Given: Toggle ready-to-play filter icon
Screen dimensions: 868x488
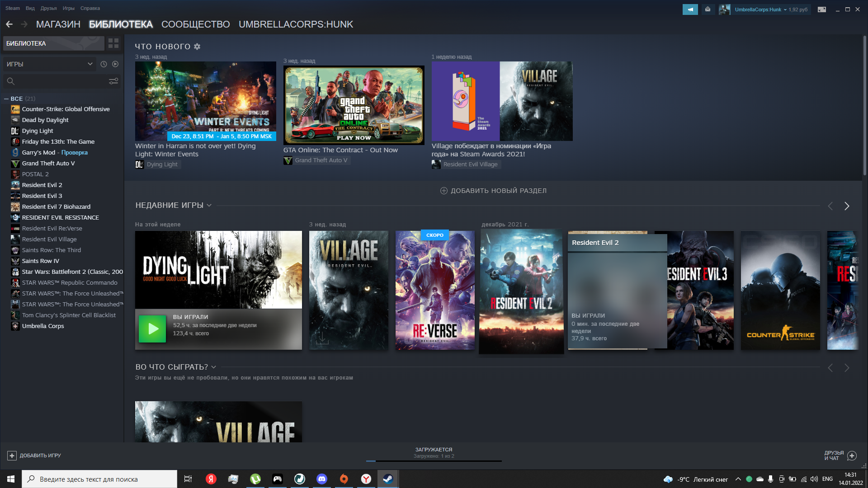Looking at the screenshot, I should click(115, 64).
